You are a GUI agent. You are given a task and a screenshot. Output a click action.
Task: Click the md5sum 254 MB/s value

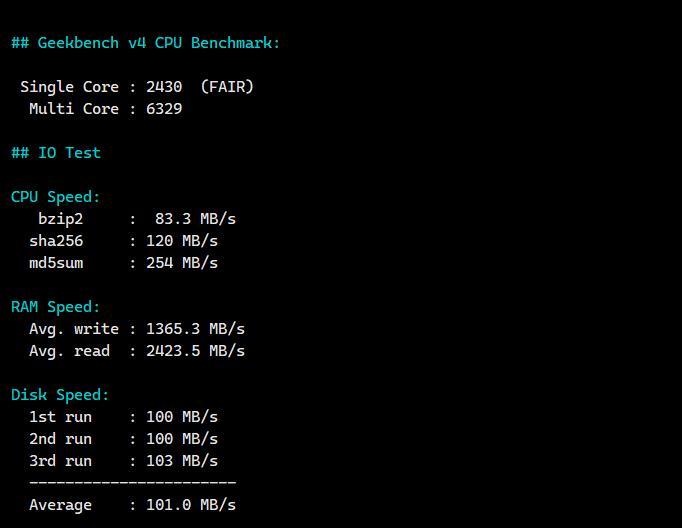point(182,263)
